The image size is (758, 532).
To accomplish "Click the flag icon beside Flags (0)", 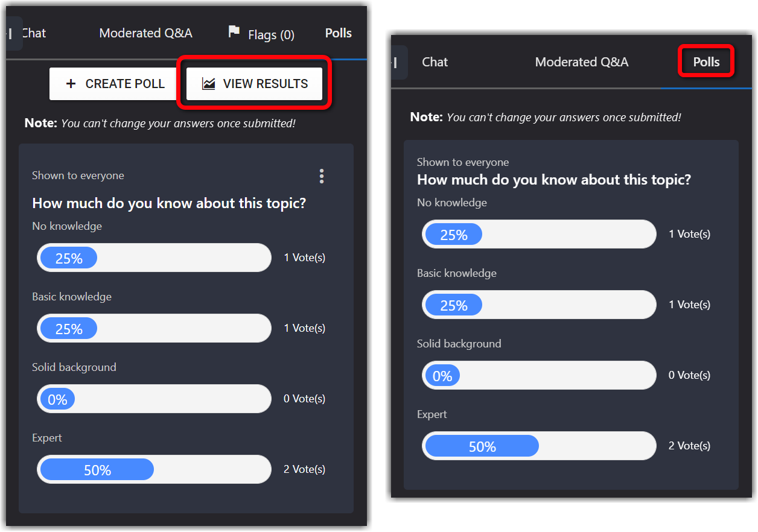I will (x=234, y=32).
